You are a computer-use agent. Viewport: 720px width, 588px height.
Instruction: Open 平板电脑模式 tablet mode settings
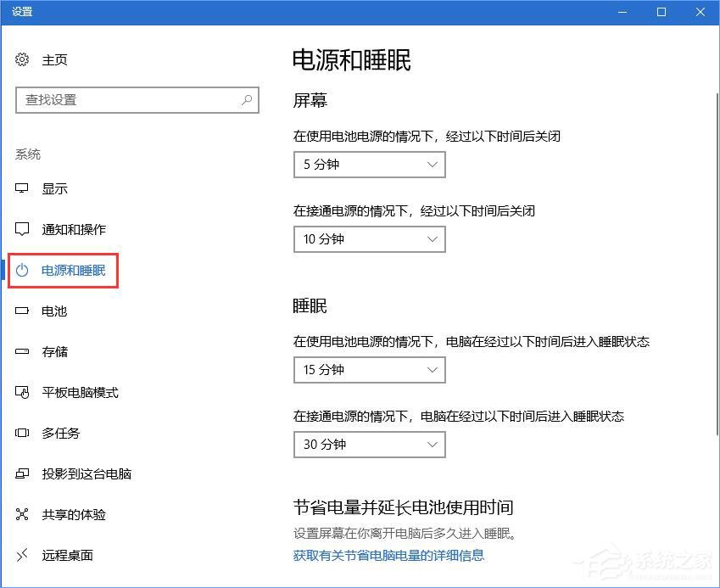point(21,392)
